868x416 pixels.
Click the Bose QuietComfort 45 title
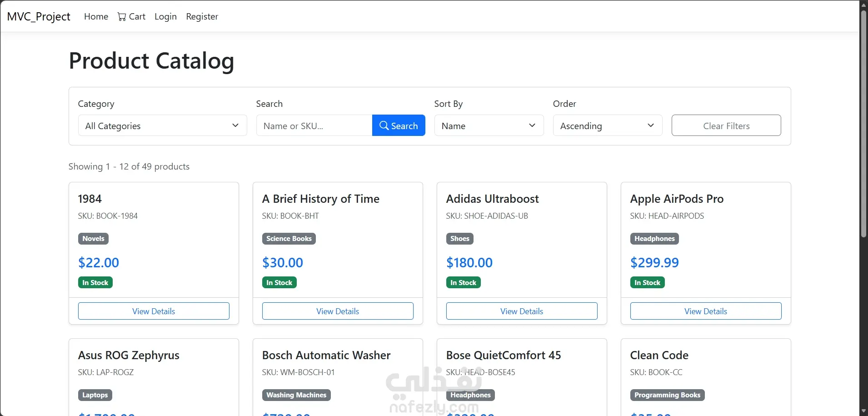(x=504, y=356)
